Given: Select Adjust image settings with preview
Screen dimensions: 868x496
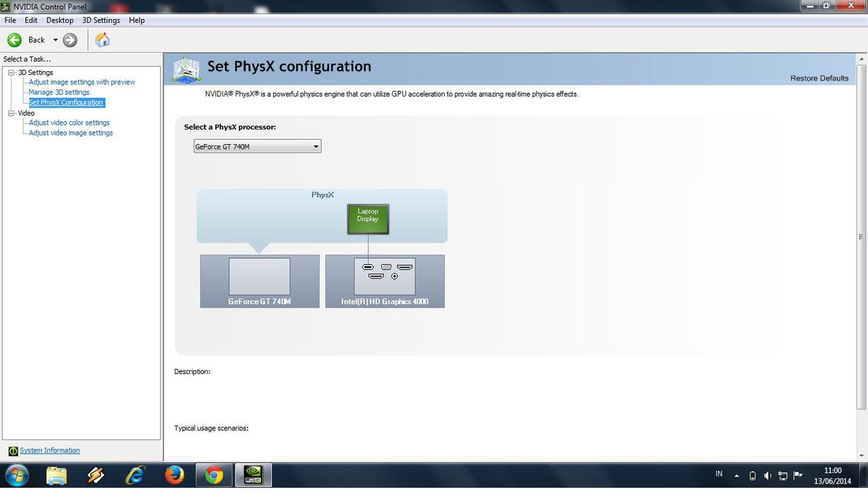Looking at the screenshot, I should [82, 82].
